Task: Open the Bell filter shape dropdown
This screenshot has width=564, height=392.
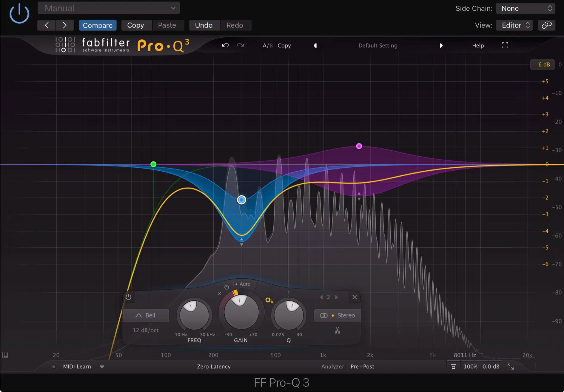Action: [x=146, y=315]
